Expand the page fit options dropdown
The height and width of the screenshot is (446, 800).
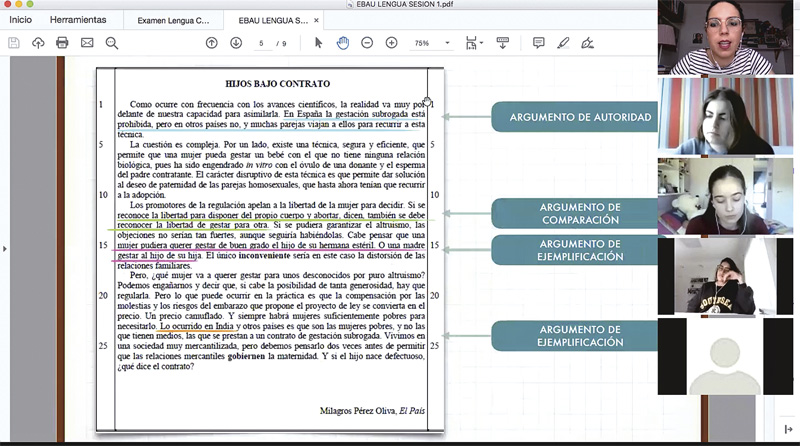pos(482,44)
